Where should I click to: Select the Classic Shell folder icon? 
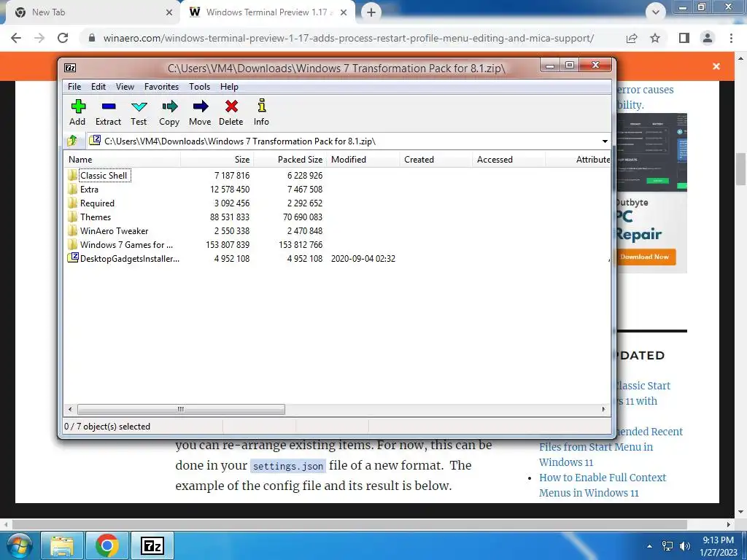72,175
